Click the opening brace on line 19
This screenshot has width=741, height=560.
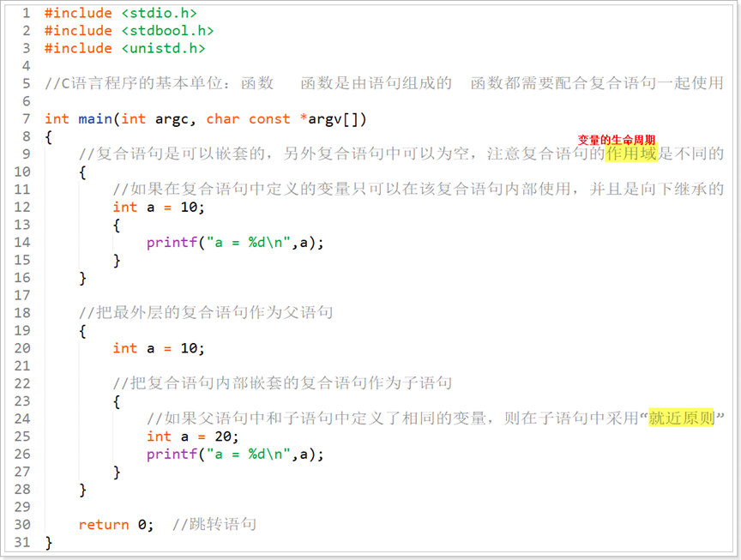82,331
